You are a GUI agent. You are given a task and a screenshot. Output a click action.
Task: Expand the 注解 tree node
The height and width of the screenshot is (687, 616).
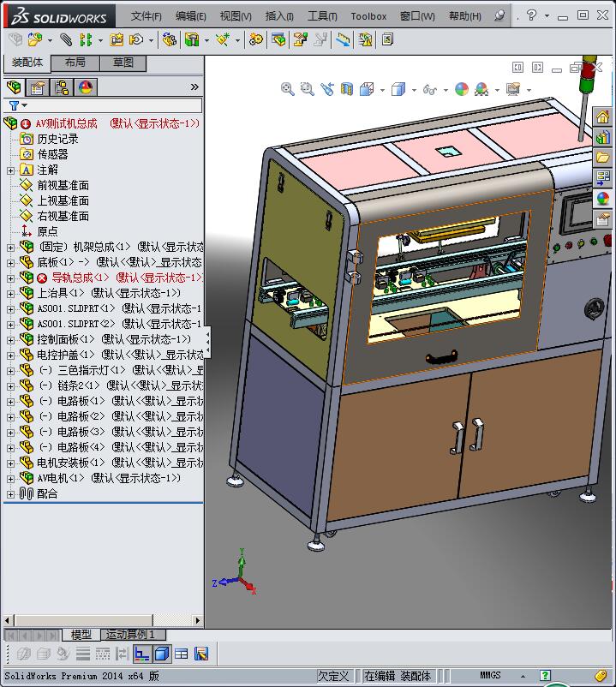click(x=10, y=170)
